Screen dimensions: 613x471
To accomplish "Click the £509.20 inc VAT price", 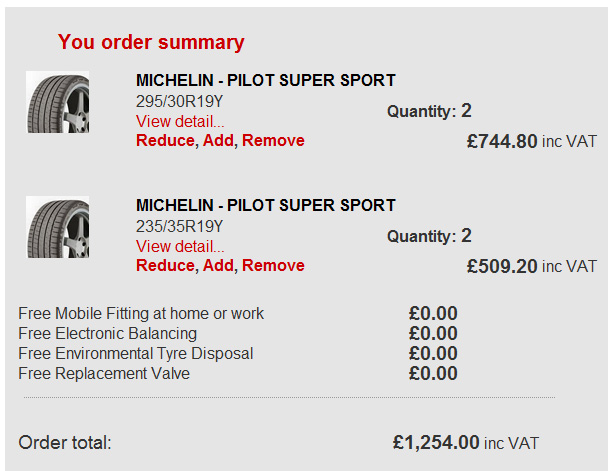I will click(x=532, y=266).
